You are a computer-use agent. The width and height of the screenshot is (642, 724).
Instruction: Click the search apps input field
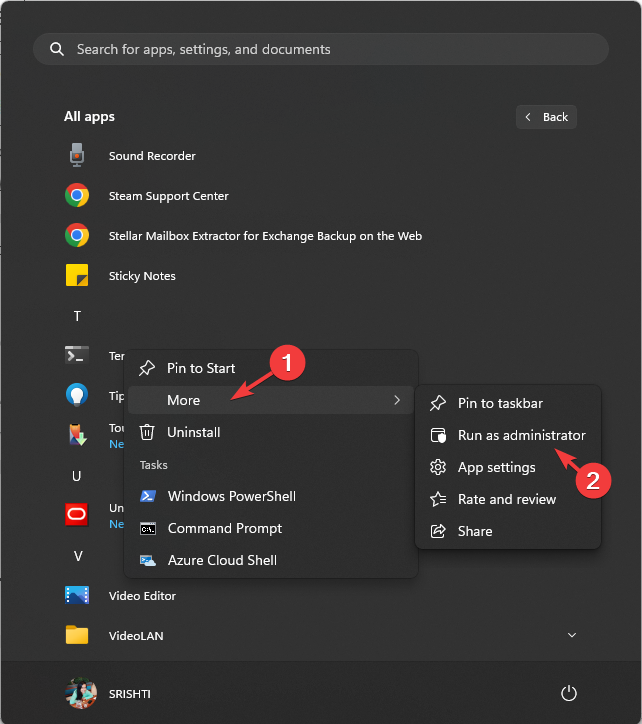pyautogui.click(x=320, y=49)
